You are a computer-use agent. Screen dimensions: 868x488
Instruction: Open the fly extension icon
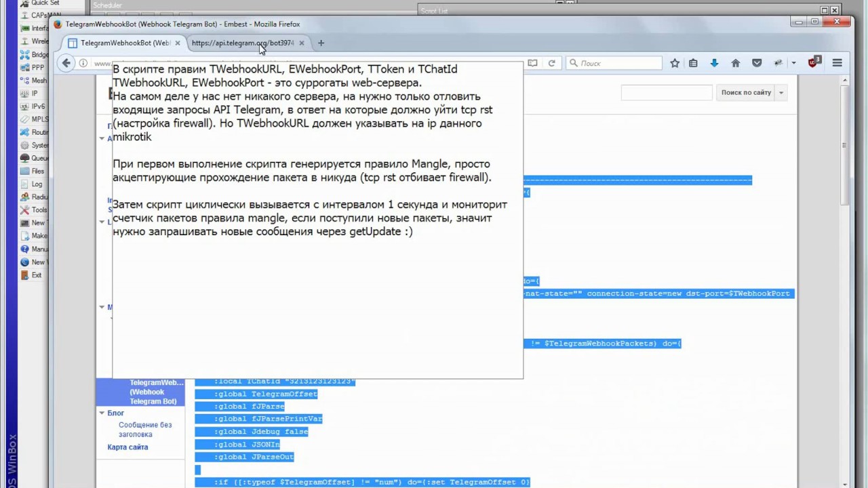tap(779, 63)
